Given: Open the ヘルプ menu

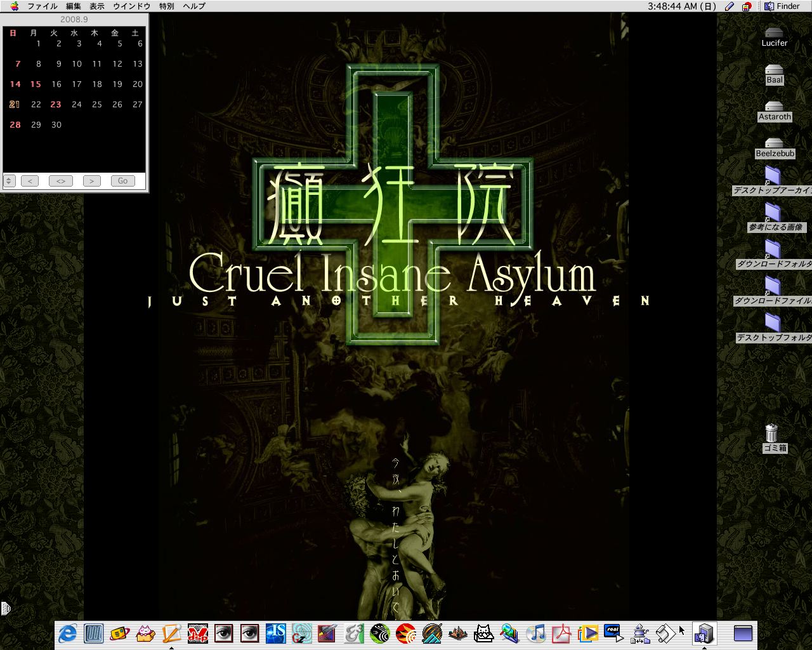Looking at the screenshot, I should point(194,6).
